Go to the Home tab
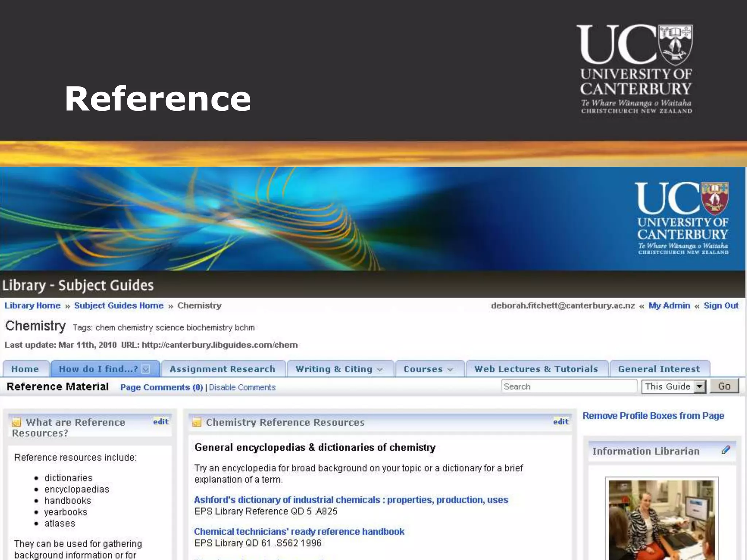Image resolution: width=747 pixels, height=560 pixels. [25, 369]
